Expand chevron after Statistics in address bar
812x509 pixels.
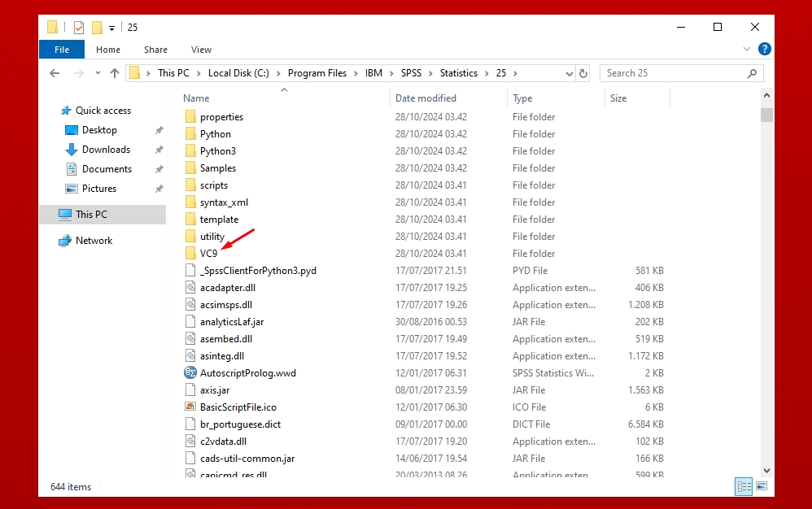tap(487, 73)
